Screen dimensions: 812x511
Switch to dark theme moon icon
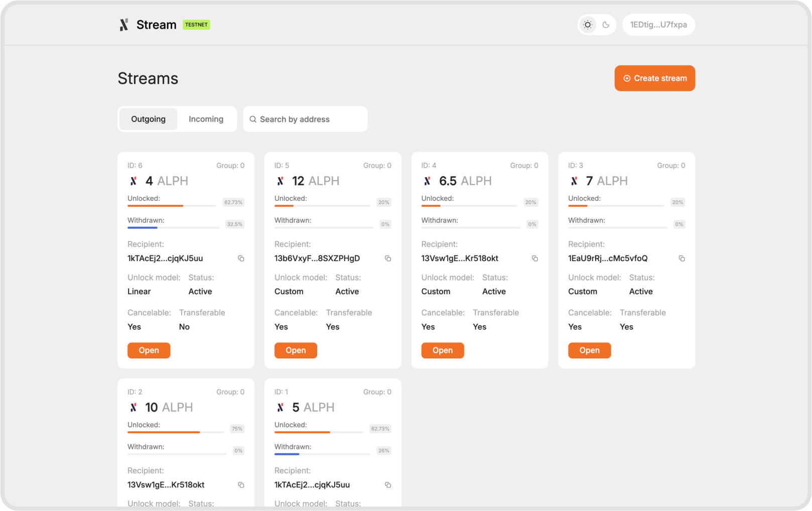pyautogui.click(x=606, y=25)
